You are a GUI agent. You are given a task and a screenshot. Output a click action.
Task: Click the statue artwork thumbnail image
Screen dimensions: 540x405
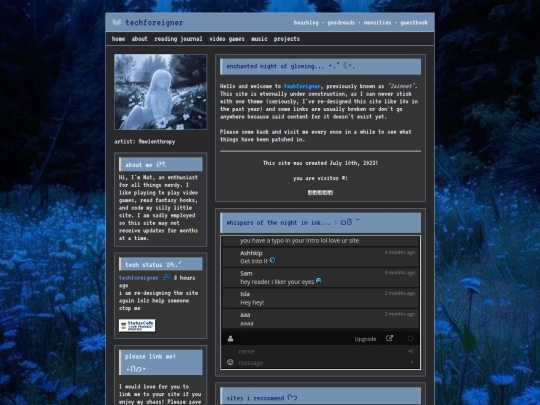tap(160, 92)
